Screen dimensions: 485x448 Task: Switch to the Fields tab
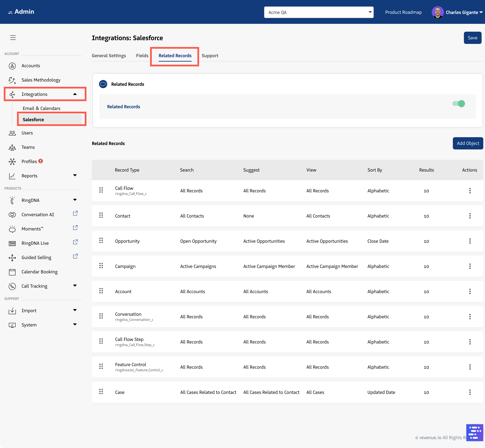click(x=142, y=56)
